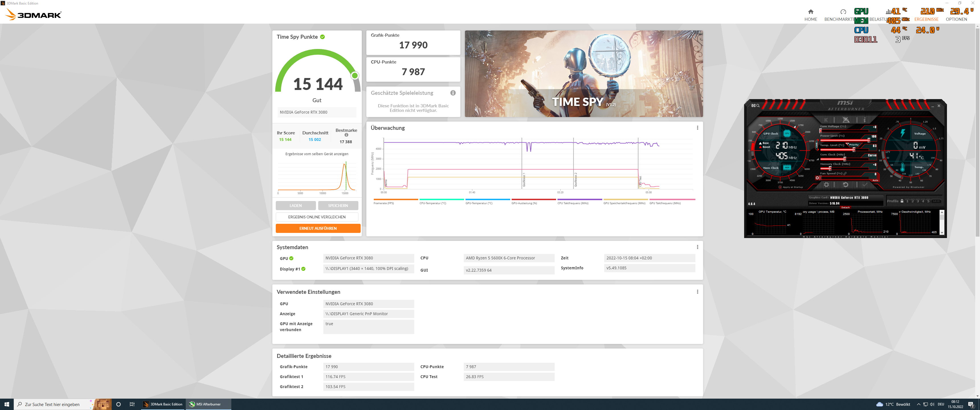
Task: Click the reset-to-defaults arrow in Afterburner
Action: pos(845,185)
